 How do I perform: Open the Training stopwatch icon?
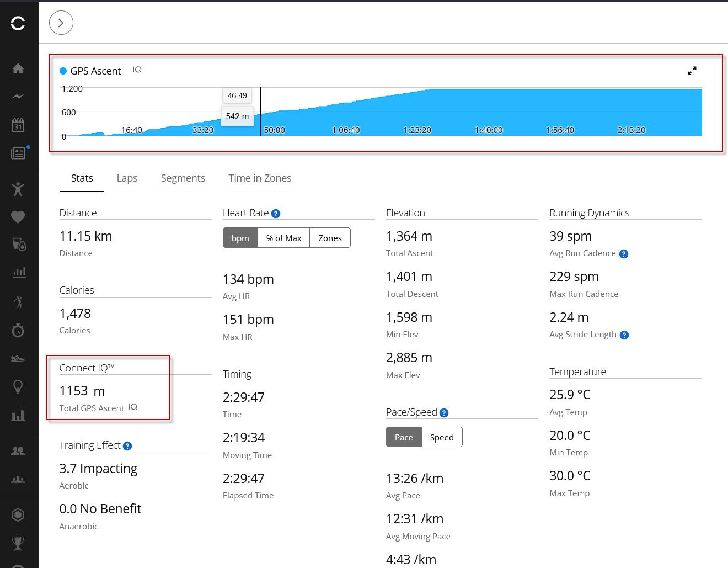pos(18,330)
